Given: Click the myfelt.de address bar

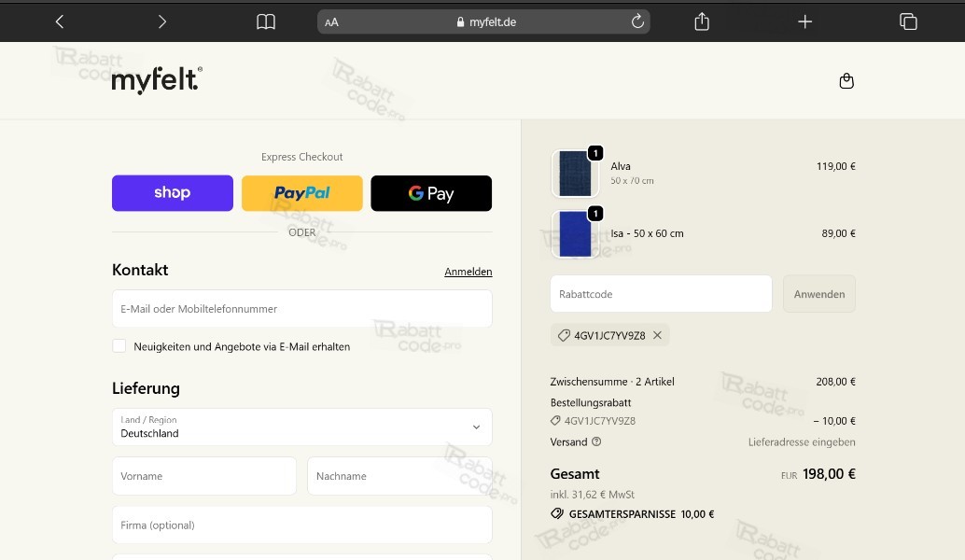Looking at the screenshot, I should (483, 21).
